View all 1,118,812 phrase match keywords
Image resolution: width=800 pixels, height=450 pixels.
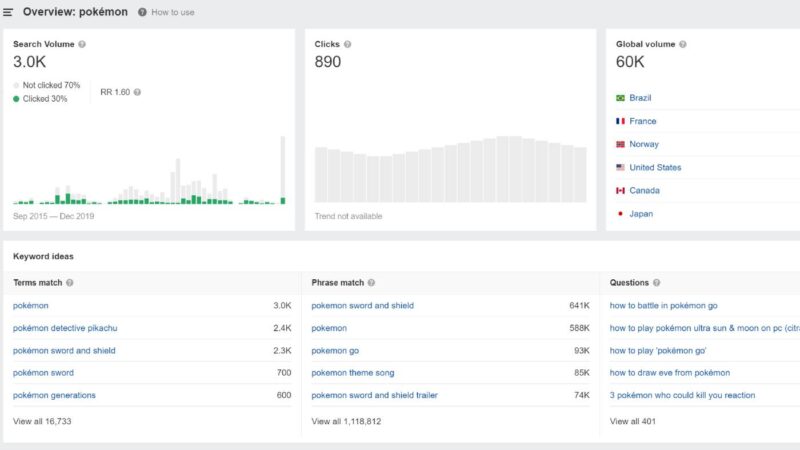point(346,421)
